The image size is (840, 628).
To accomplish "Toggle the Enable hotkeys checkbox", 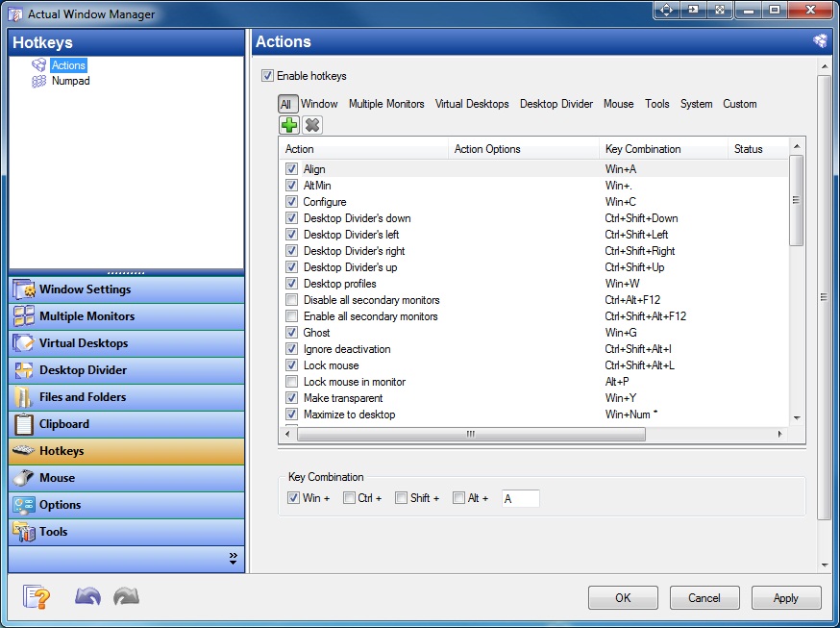I will click(x=267, y=76).
